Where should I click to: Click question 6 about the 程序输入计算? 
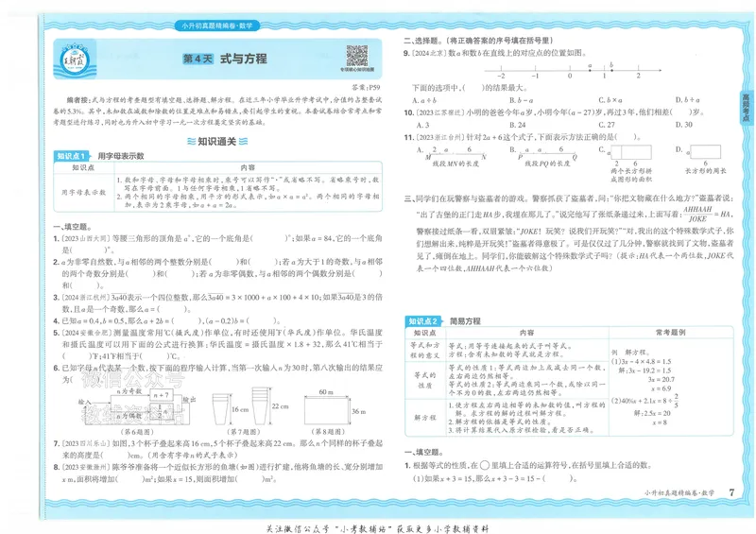[218, 373]
